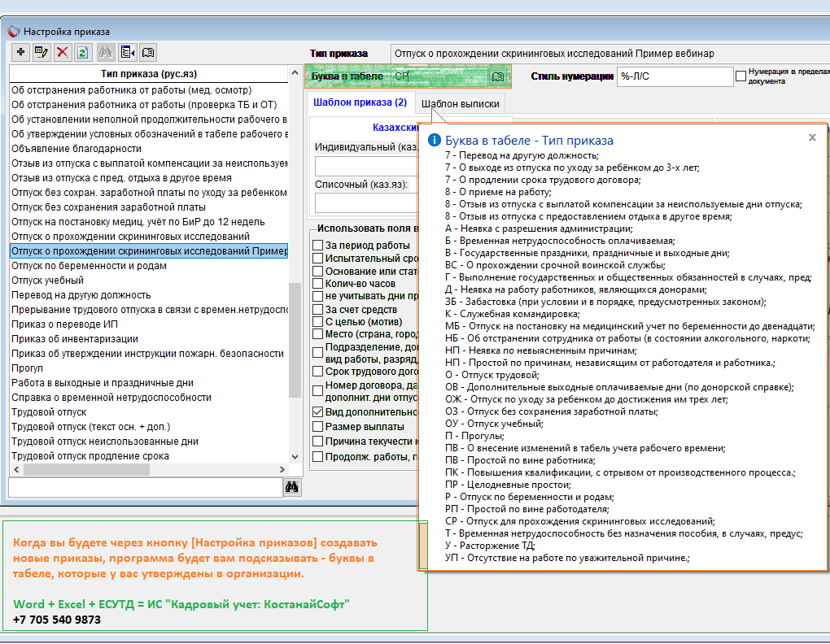Select the row Отпуск учебный in the list
The image size is (830, 644).
click(x=149, y=281)
